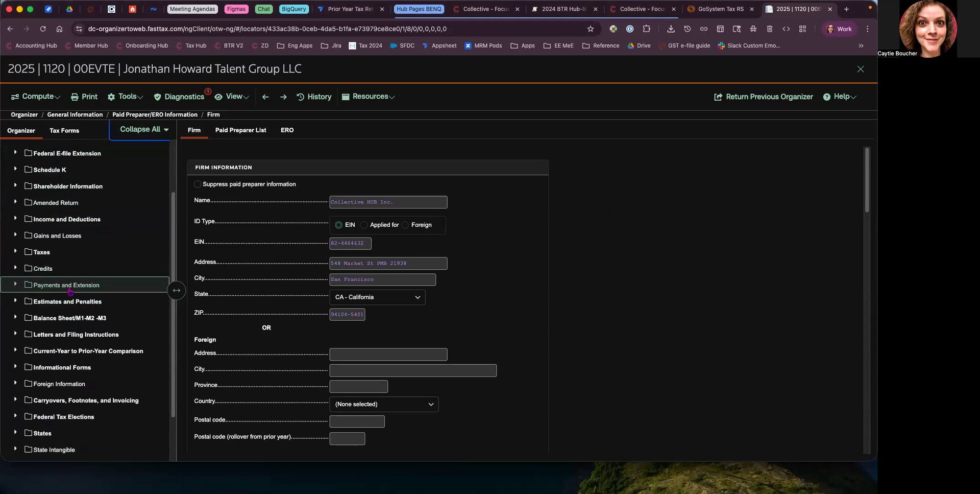Screen dimensions: 980x494
Task: Select the Applied for radio button
Action: (x=364, y=225)
